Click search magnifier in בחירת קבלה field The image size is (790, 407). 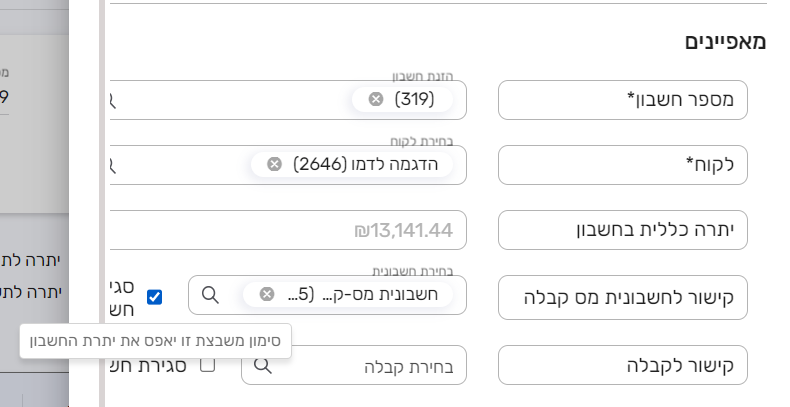pyautogui.click(x=262, y=366)
